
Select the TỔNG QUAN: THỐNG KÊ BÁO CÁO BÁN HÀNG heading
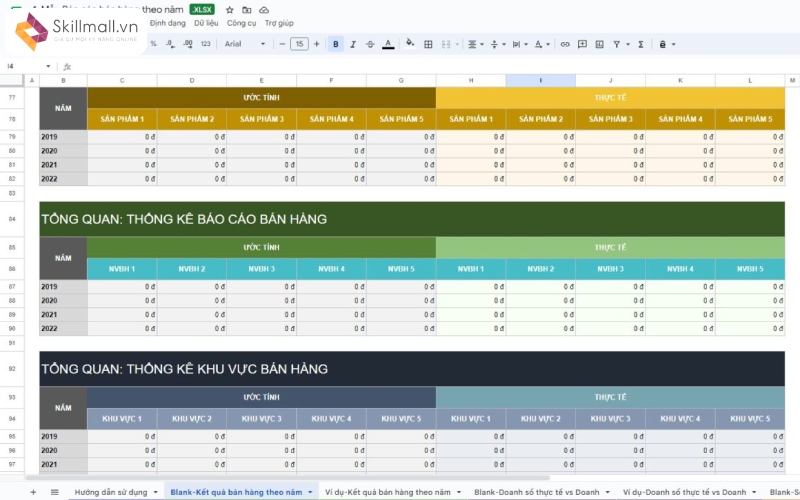click(412, 219)
